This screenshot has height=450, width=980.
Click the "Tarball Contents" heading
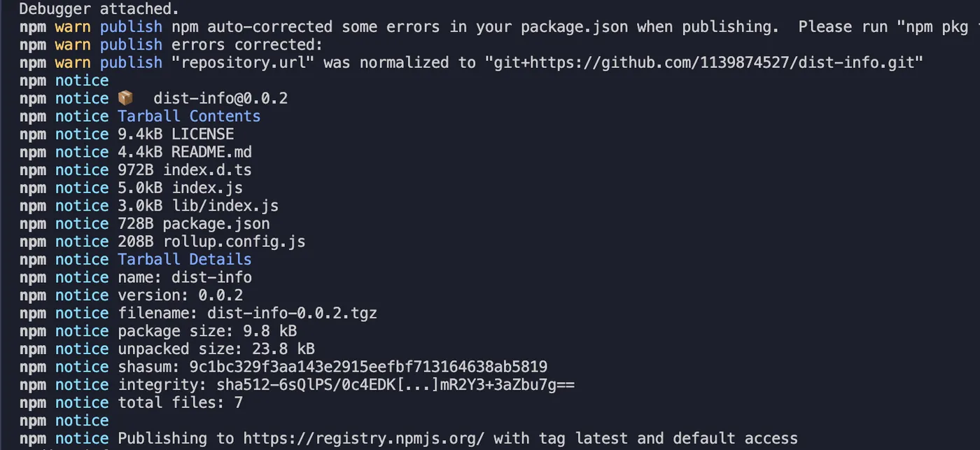(188, 116)
